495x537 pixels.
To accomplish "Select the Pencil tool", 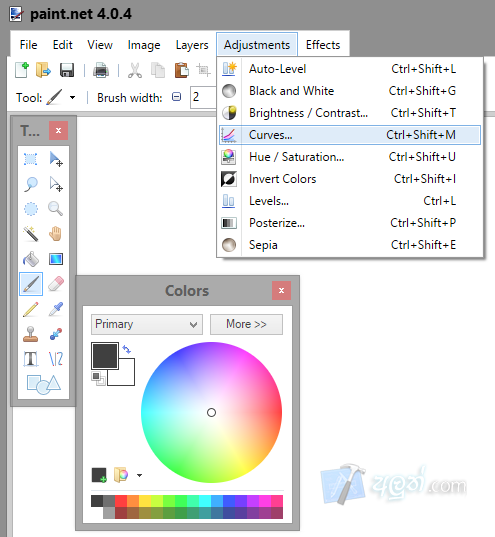I will tap(31, 309).
